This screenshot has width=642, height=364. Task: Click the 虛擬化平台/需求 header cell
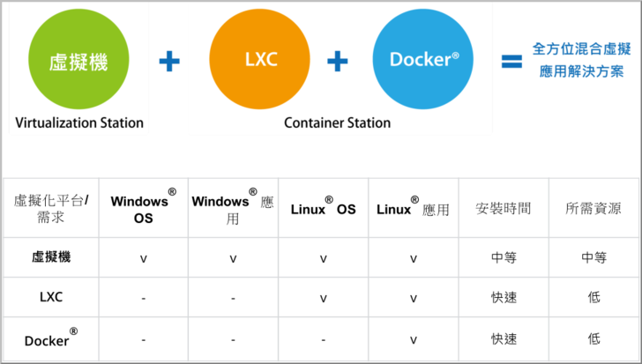click(51, 209)
